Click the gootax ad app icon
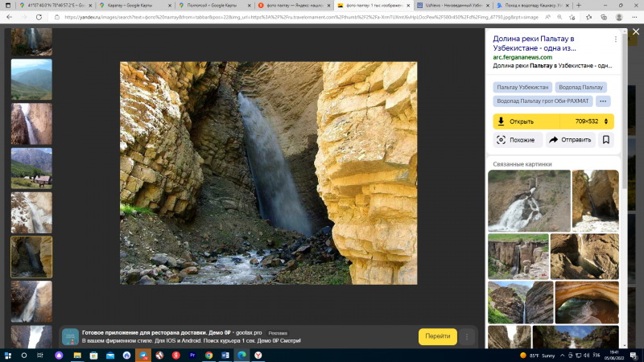Screen dimensions: 644x362 (x=70, y=336)
